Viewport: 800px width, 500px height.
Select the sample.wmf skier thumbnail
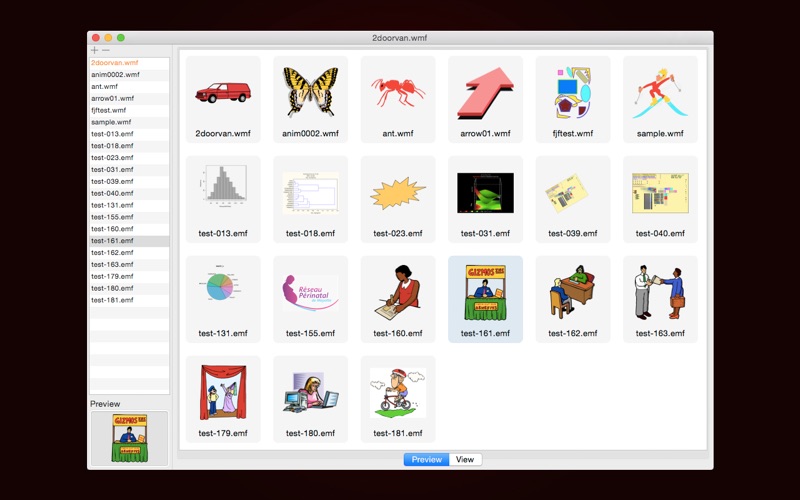point(660,99)
